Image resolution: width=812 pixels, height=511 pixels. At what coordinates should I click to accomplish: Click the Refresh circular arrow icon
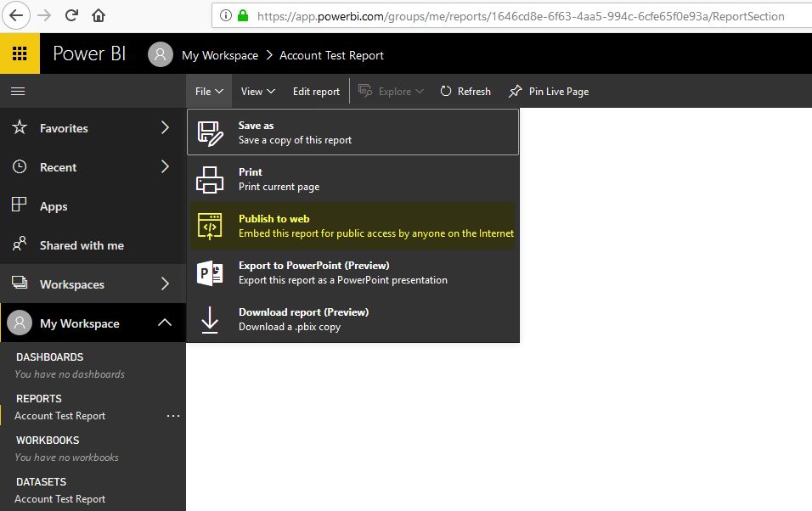click(446, 91)
